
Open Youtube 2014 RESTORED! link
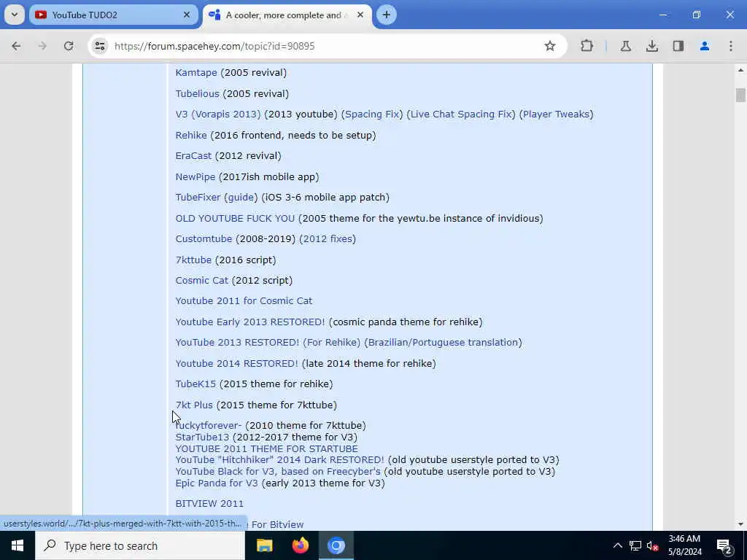tap(237, 363)
